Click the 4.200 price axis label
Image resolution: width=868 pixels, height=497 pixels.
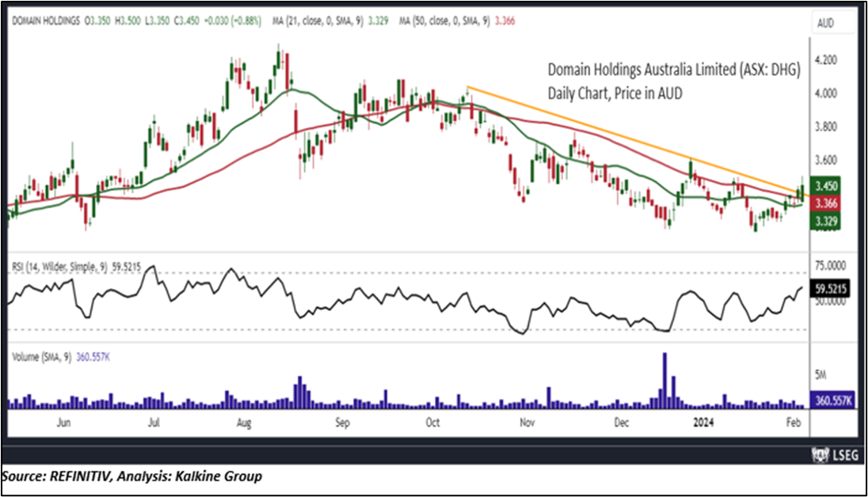tap(826, 60)
